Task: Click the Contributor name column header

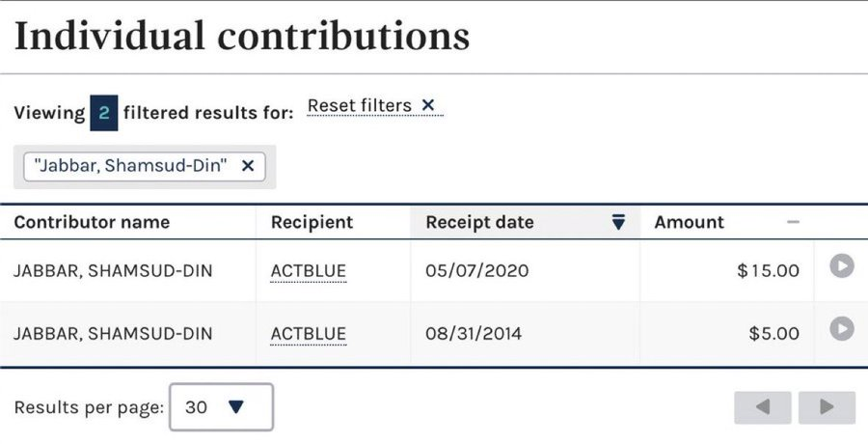Action: point(92,223)
